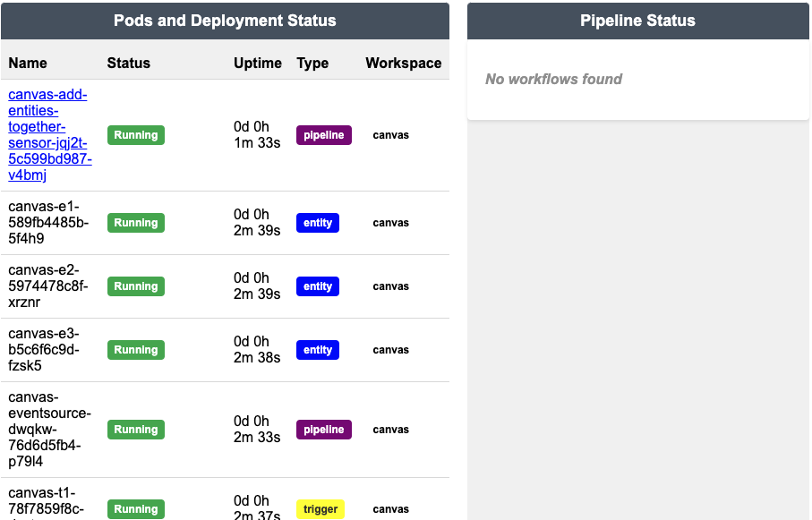Screen dimensions: 812x520
Task: Open the canvas-add-entities-together-sensor pod link
Action: coord(50,134)
